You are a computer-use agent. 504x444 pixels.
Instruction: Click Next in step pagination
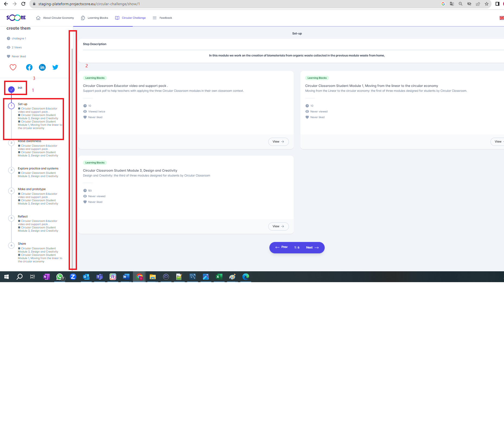(x=312, y=248)
